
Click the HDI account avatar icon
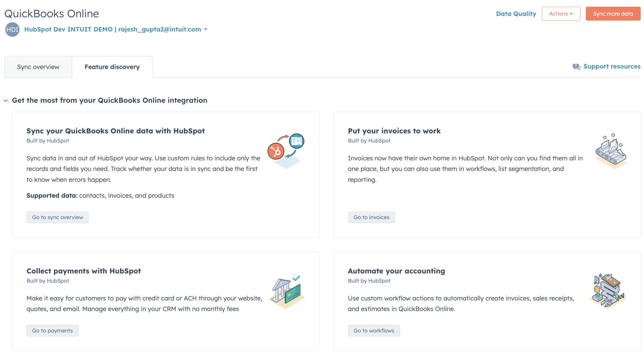tap(12, 30)
